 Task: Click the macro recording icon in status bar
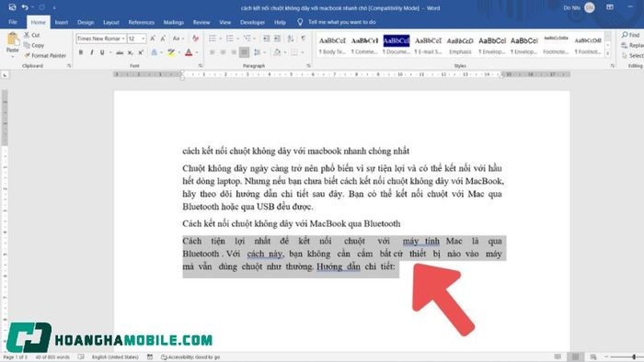point(150,357)
